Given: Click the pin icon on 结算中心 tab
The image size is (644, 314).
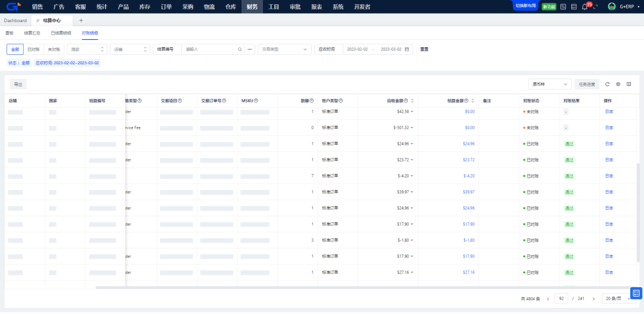Looking at the screenshot, I should coord(38,20).
